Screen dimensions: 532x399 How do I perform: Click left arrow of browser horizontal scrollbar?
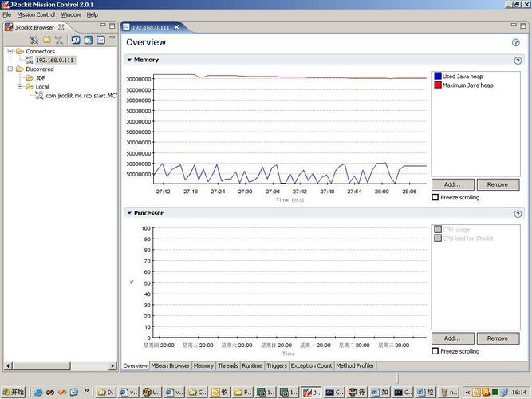pyautogui.click(x=9, y=366)
